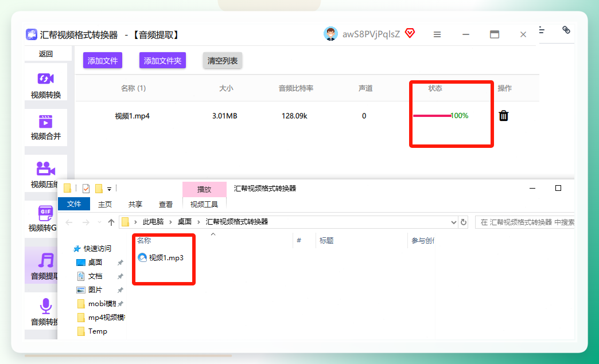Screen dimensions: 599x364
Task: Open the 视频合并 tool in sidebar
Action: pyautogui.click(x=46, y=127)
